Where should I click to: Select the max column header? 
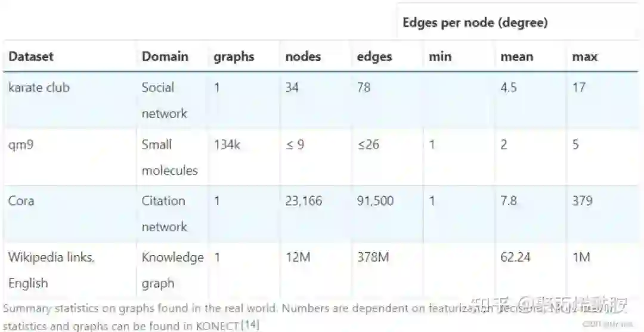pyautogui.click(x=584, y=57)
